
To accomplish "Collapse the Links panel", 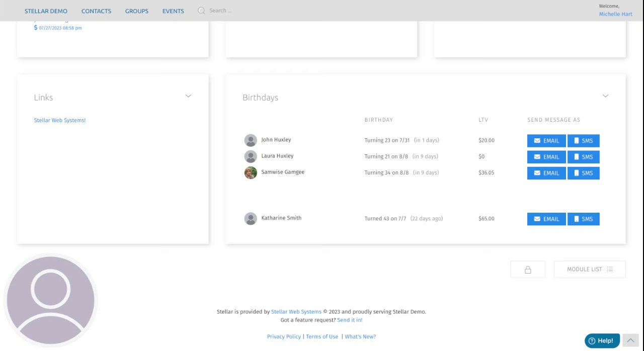I will [x=188, y=96].
